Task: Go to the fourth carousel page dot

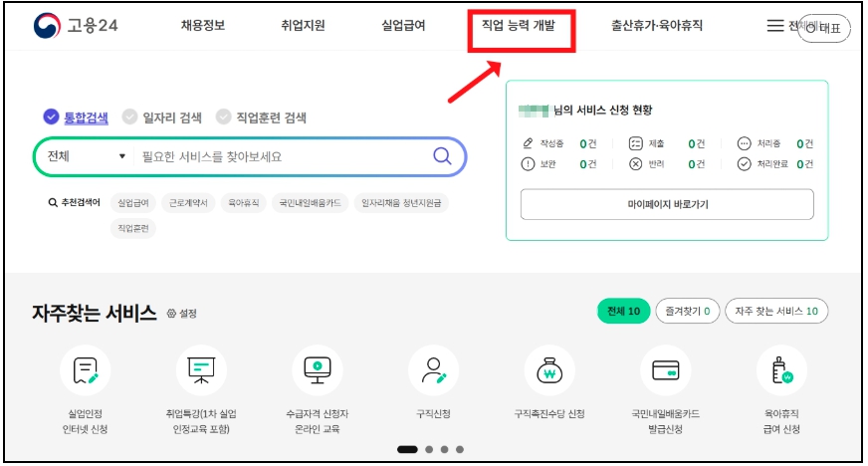Action: (x=460, y=449)
